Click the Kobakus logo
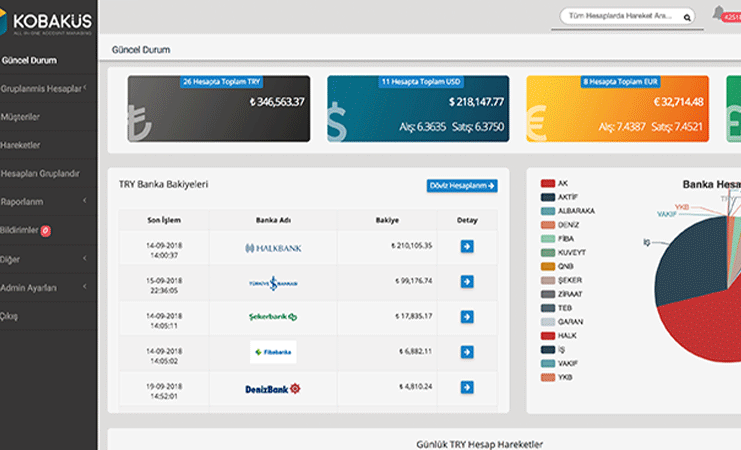This screenshot has width=741, height=450. (46, 22)
